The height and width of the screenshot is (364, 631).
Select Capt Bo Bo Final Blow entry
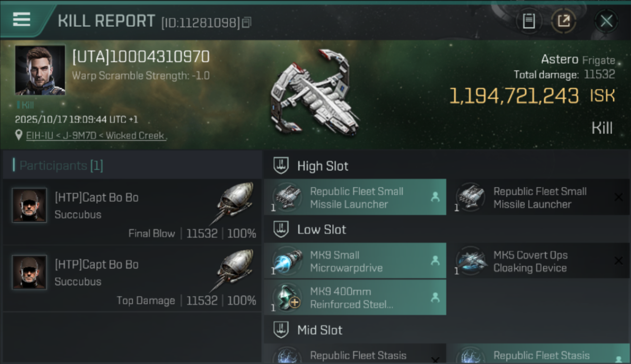coord(132,212)
